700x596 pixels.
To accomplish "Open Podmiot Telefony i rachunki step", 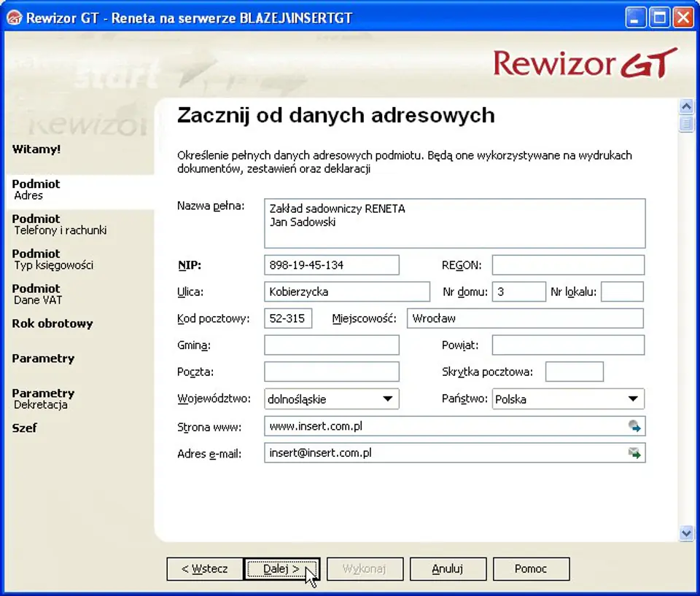I will click(x=59, y=224).
